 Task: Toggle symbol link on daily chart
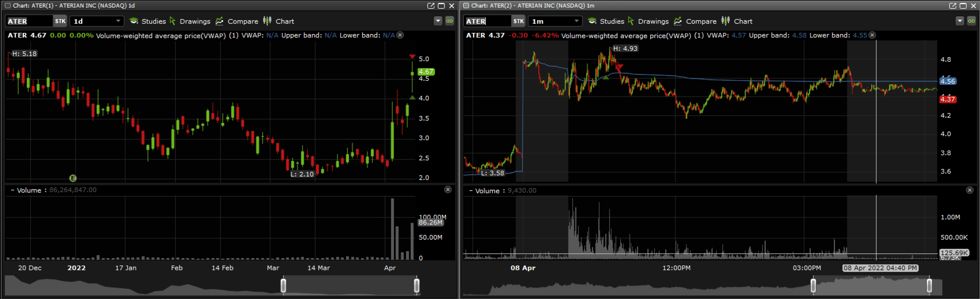coord(450,21)
